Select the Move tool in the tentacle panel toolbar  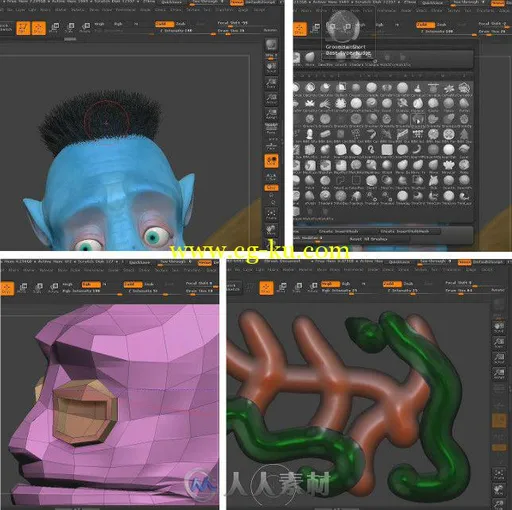(282, 288)
